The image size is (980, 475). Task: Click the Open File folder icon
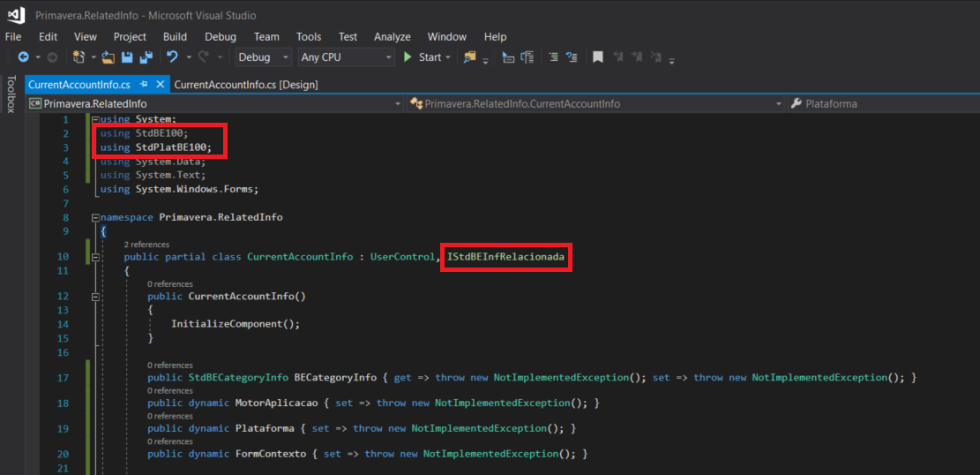tap(108, 57)
